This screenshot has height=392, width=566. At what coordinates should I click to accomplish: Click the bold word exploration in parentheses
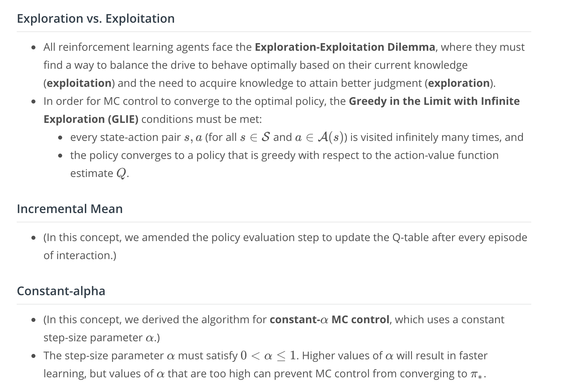tap(459, 83)
